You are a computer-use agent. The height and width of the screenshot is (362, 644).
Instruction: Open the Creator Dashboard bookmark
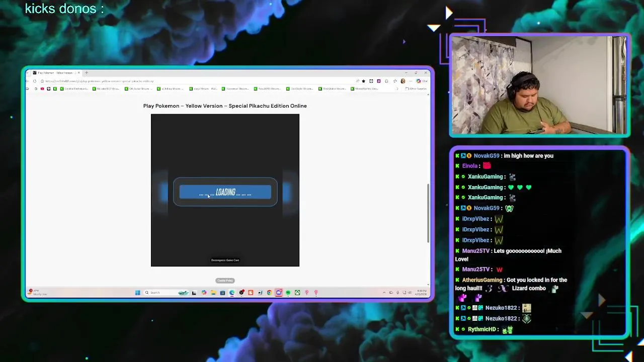(x=74, y=88)
